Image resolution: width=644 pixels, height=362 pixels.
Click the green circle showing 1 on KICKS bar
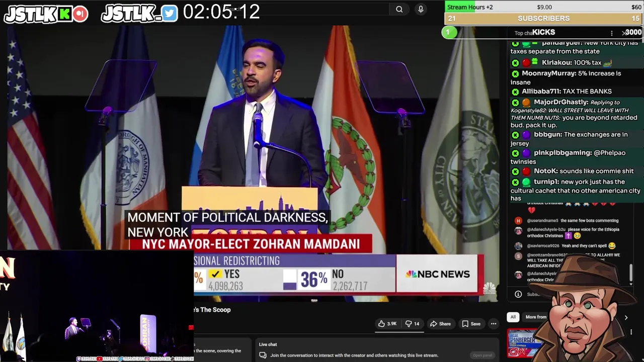449,33
